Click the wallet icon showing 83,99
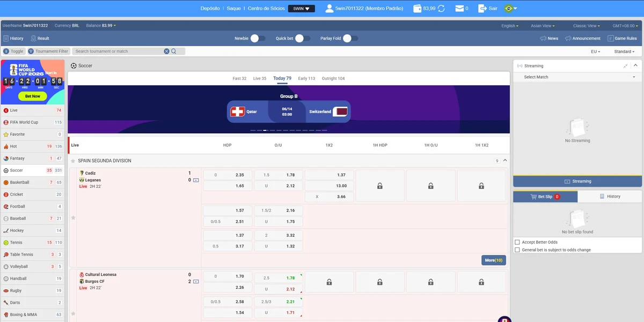Image resolution: width=644 pixels, height=322 pixels. (x=418, y=9)
